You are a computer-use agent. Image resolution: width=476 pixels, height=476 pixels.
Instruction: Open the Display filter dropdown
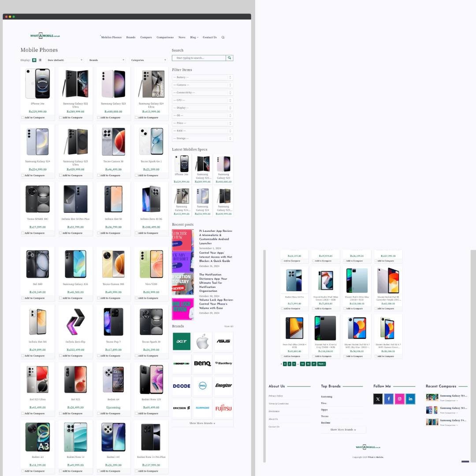[202, 108]
